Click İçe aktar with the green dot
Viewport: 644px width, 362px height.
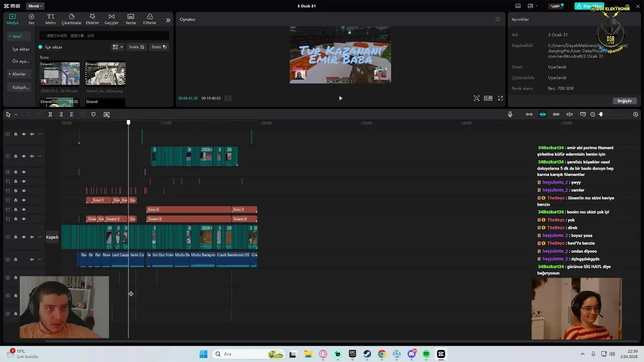pyautogui.click(x=50, y=47)
